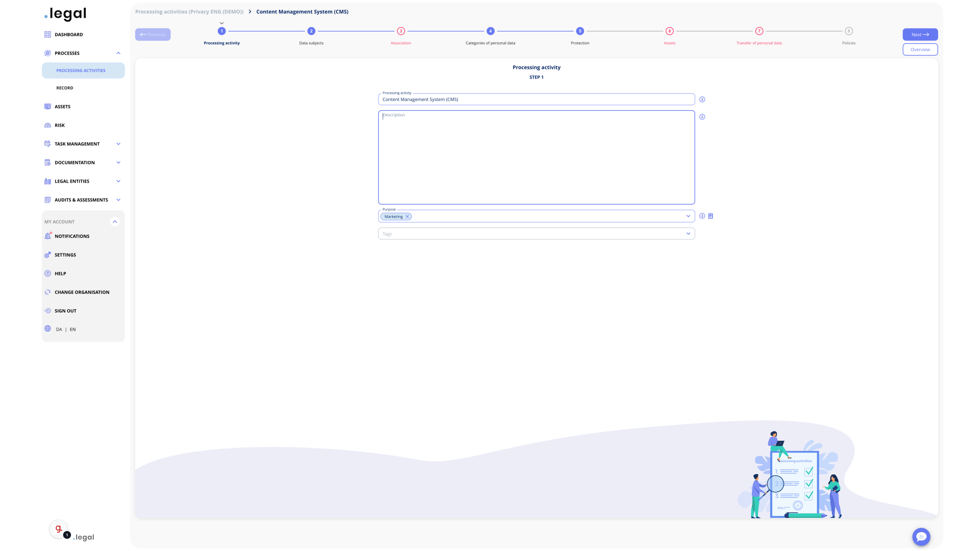Image resolution: width=980 pixels, height=551 pixels.
Task: Click the Record menu item under Processes
Action: click(65, 88)
